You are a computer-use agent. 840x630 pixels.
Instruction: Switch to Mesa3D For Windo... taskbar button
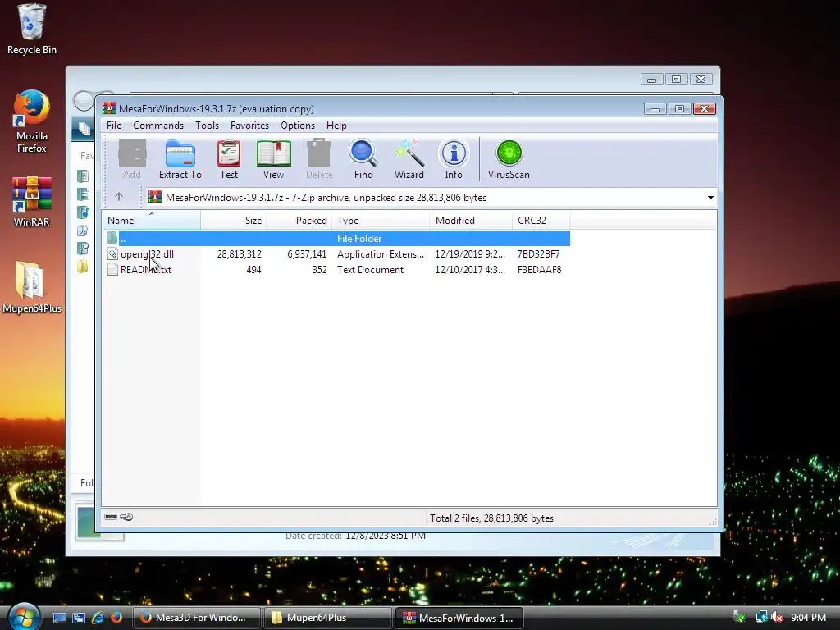[x=196, y=618]
